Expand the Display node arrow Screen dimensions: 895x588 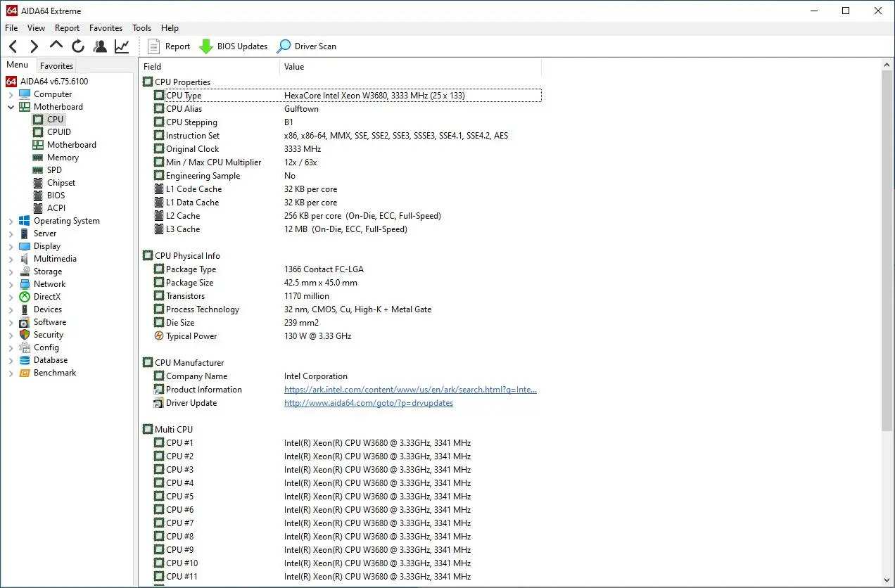tap(11, 246)
